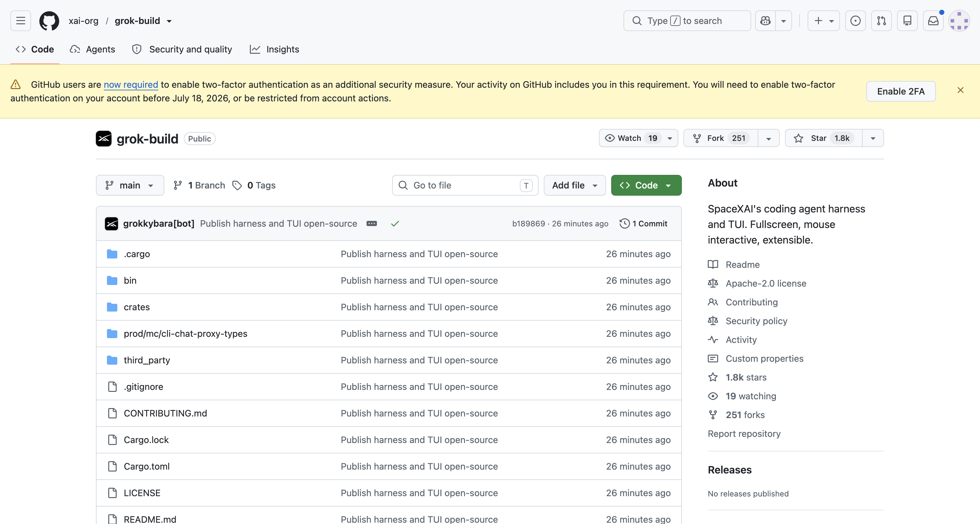Open the Create new plus dropdown
Image resolution: width=980 pixels, height=524 pixels.
tap(823, 20)
